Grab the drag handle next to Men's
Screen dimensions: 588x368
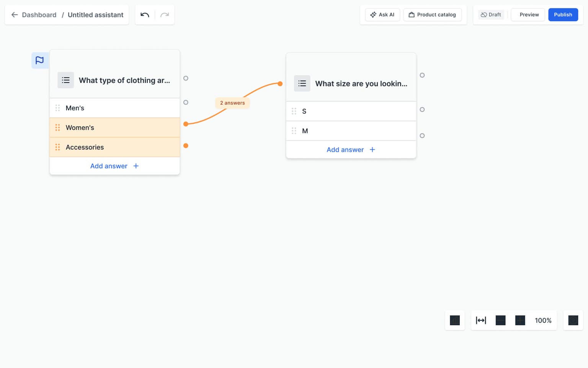[57, 108]
